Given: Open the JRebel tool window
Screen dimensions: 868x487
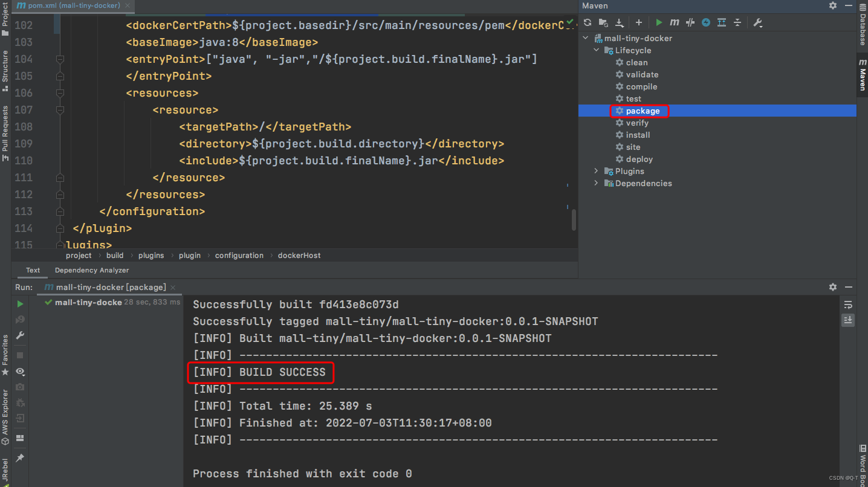Looking at the screenshot, I should pyautogui.click(x=5, y=472).
